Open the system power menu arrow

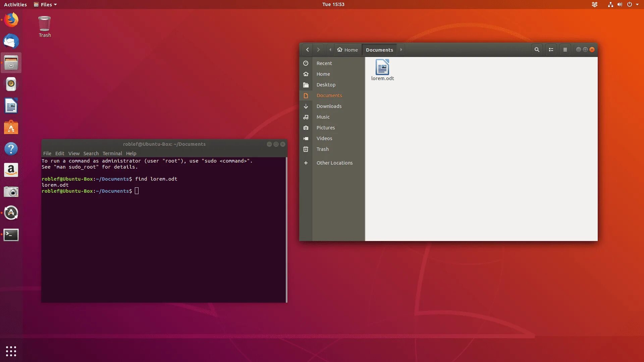pyautogui.click(x=637, y=4)
